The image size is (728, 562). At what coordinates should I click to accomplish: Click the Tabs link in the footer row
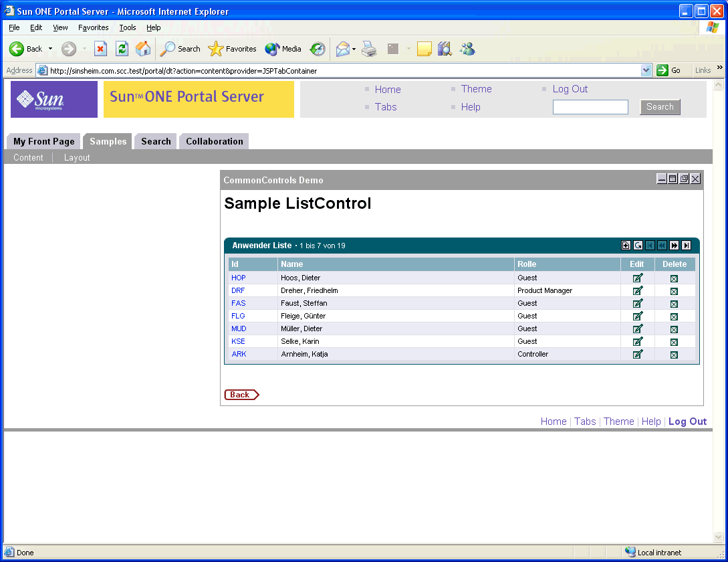click(585, 421)
